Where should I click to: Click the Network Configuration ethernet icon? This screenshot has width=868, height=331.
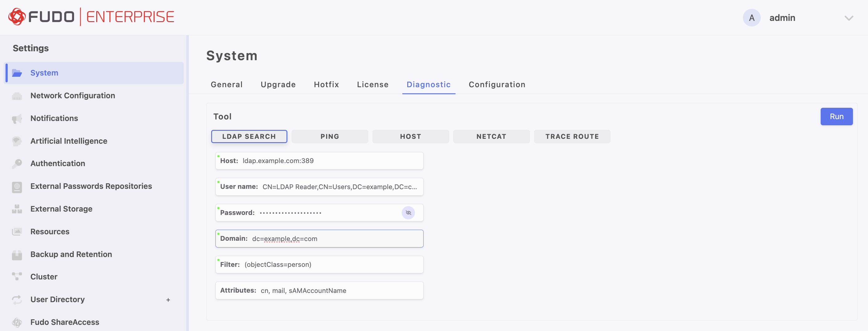click(x=17, y=96)
